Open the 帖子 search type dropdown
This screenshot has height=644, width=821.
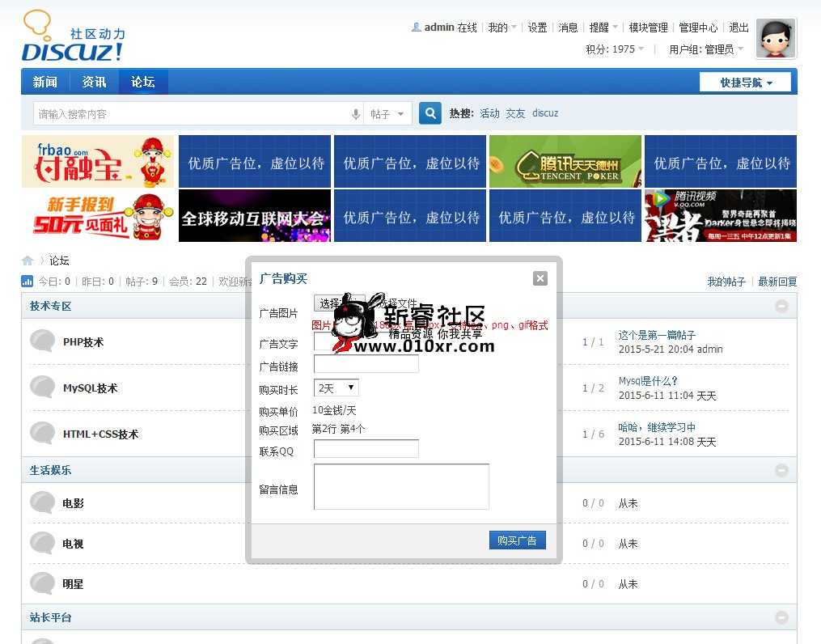click(x=387, y=114)
